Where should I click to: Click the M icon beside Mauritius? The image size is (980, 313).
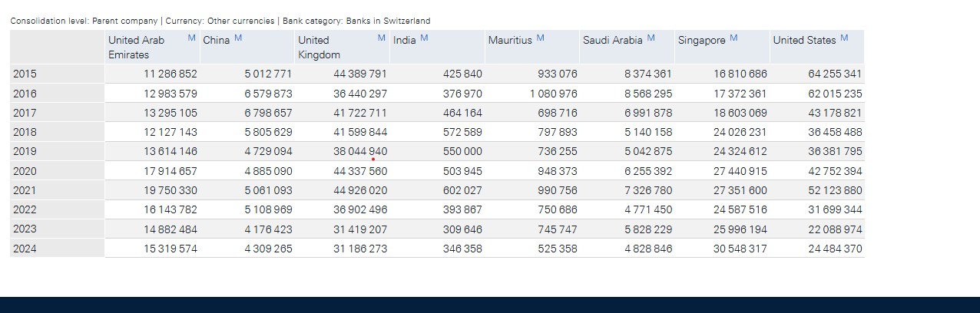pyautogui.click(x=541, y=38)
